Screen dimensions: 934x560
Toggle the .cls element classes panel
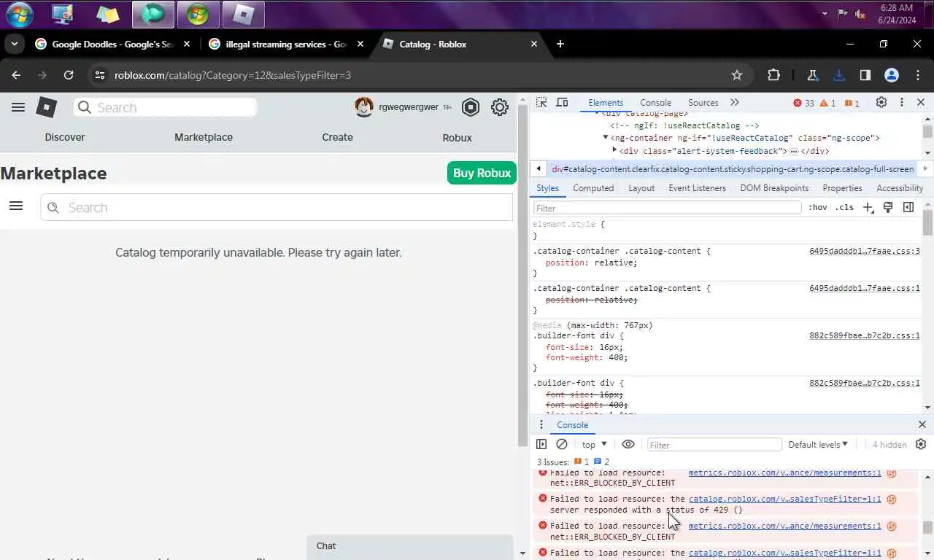(x=844, y=208)
